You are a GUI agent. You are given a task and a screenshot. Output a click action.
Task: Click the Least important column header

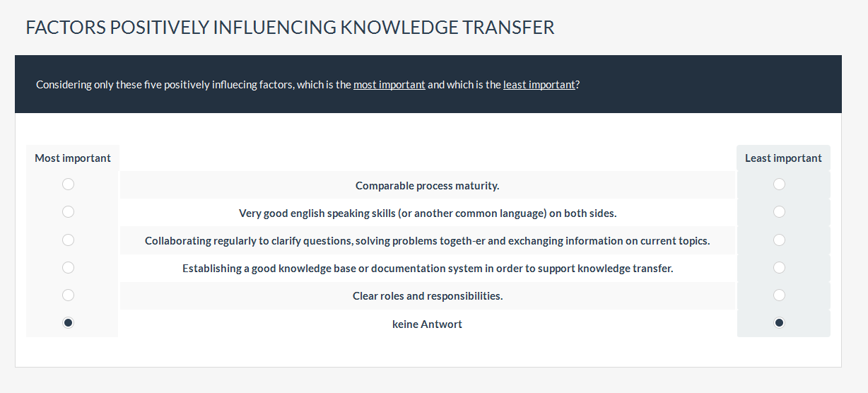[783, 158]
